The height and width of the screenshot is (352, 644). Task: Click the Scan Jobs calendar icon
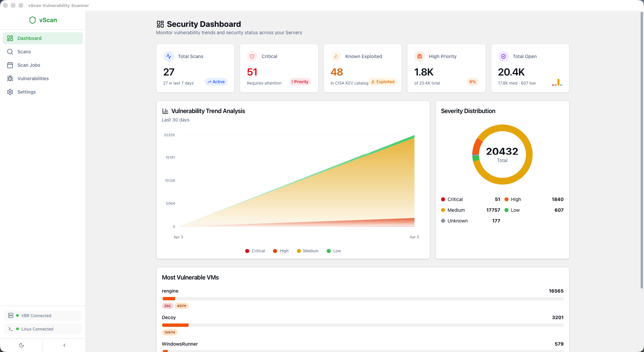10,65
